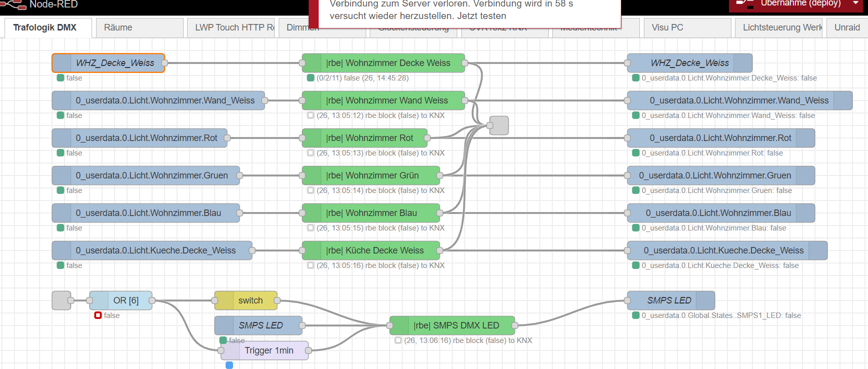Click icon of right Wohnzimmer.Wand_Weiss output node
The height and width of the screenshot is (369, 868).
(843, 100)
